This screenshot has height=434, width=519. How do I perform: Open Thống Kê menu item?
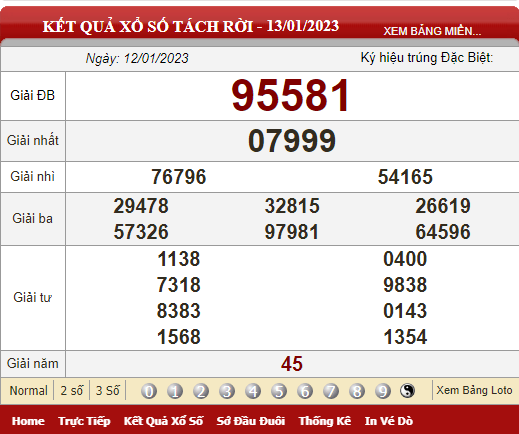pos(325,421)
